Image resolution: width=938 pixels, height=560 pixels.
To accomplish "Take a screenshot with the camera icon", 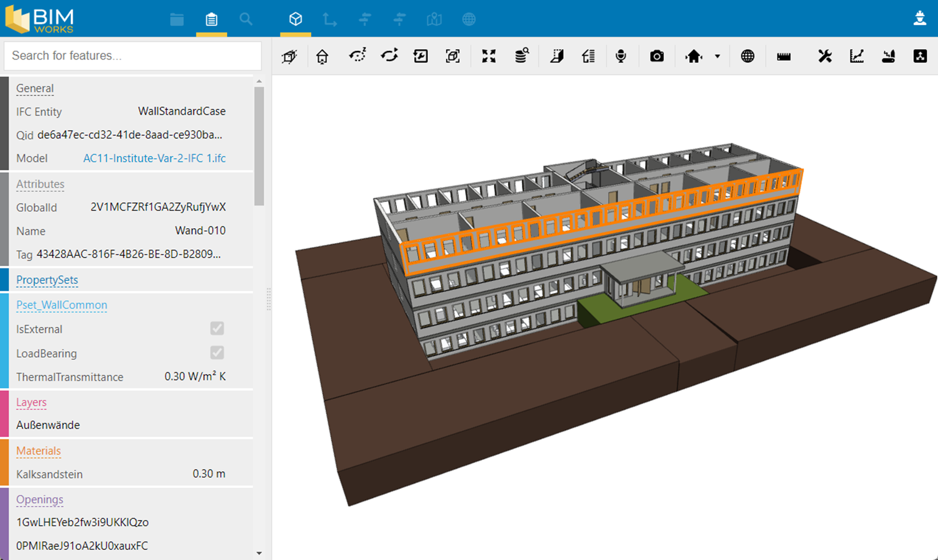I will [x=657, y=56].
